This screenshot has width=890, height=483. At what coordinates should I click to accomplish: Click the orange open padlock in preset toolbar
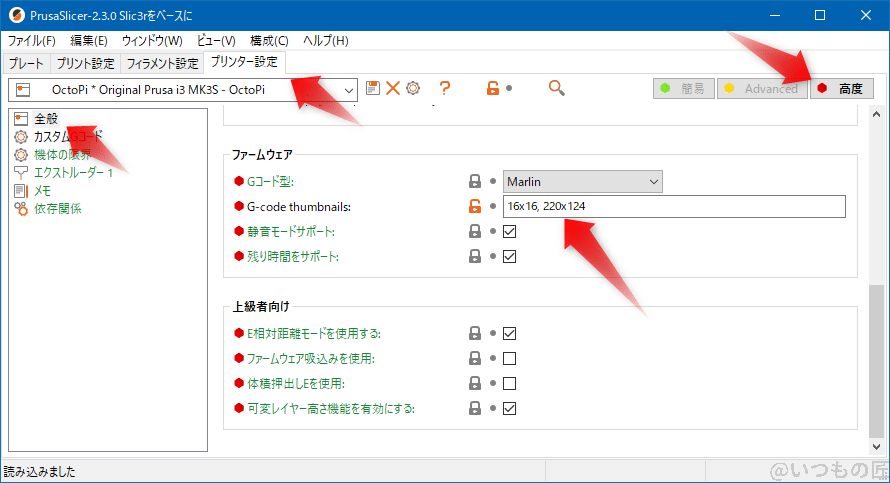492,89
